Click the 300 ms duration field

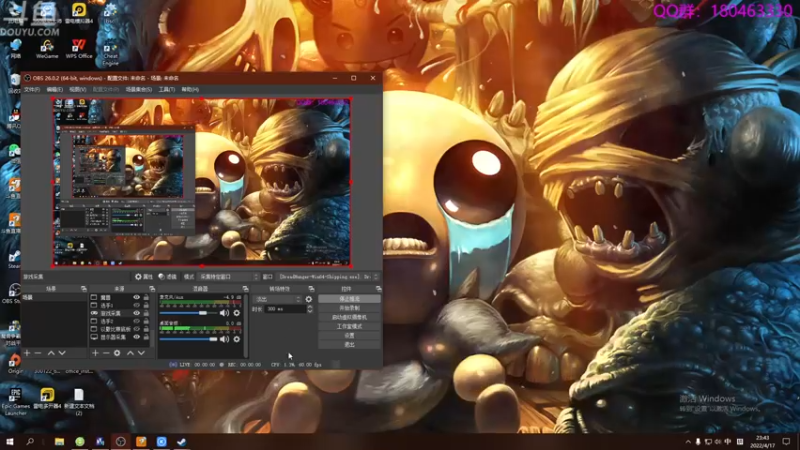(x=285, y=309)
